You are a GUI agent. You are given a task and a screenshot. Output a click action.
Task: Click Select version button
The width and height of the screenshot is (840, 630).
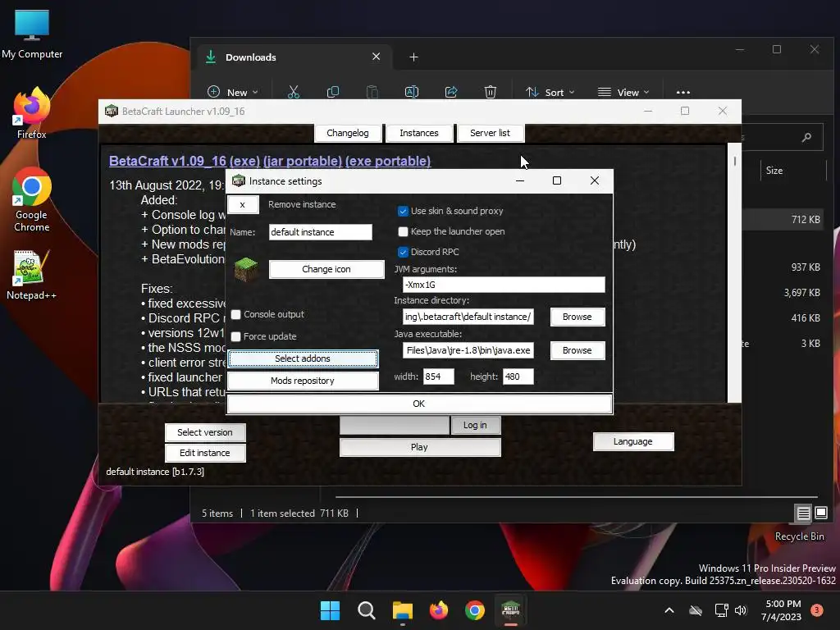pos(205,432)
